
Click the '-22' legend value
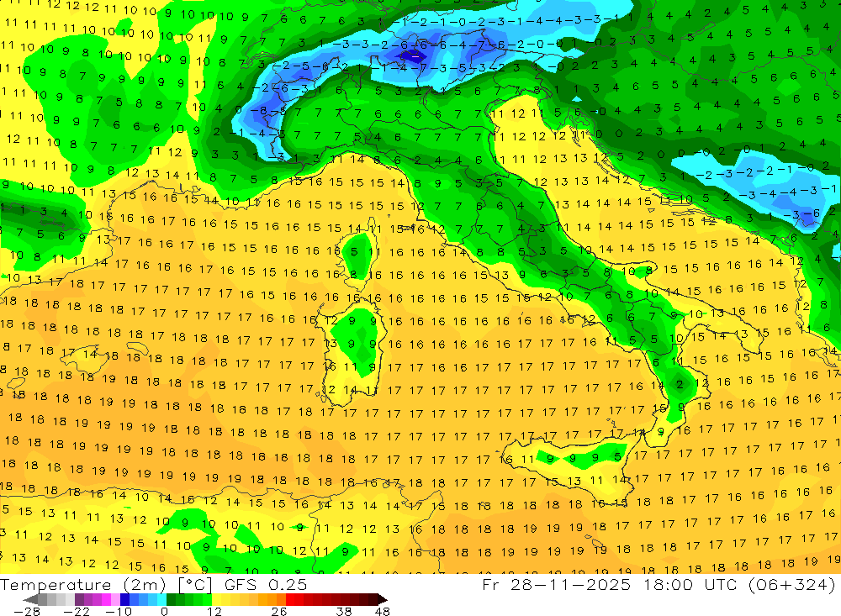[77, 612]
